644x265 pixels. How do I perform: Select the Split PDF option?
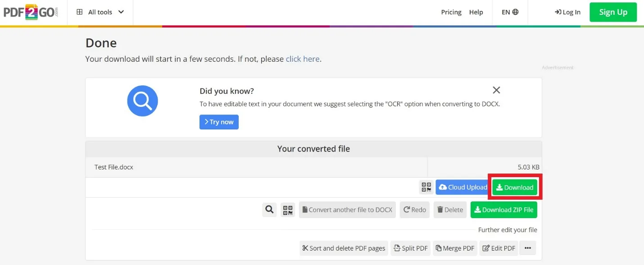click(x=410, y=248)
